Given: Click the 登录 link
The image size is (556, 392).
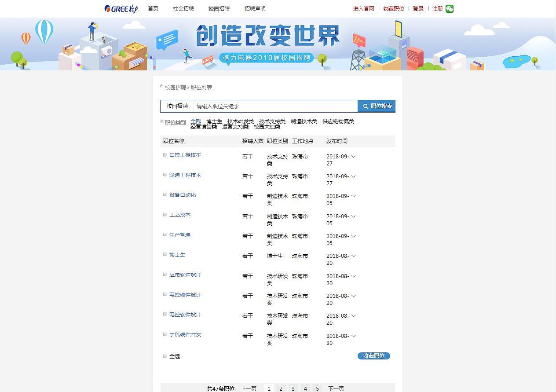Looking at the screenshot, I should tap(417, 8).
